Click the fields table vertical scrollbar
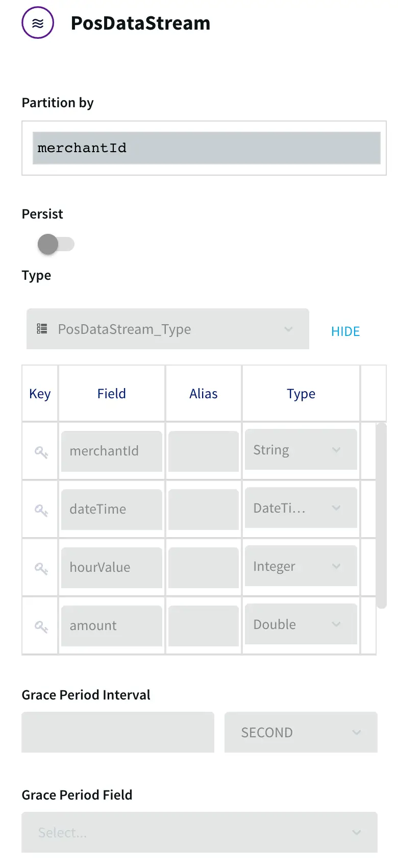 (381, 516)
